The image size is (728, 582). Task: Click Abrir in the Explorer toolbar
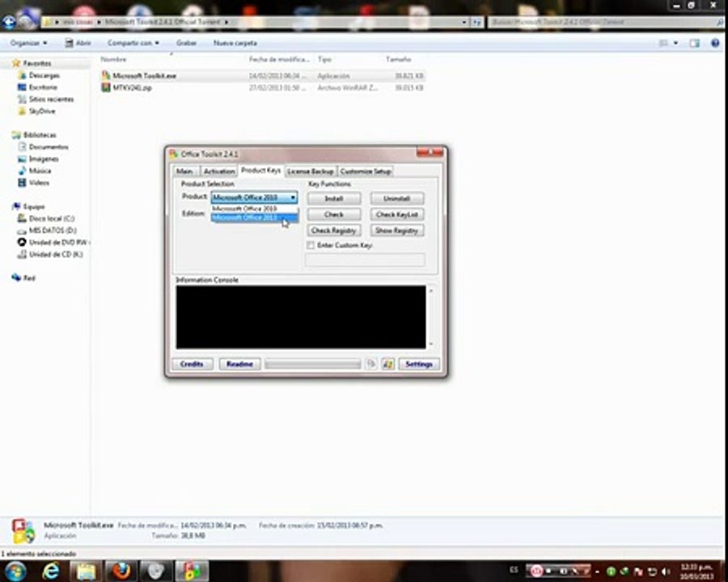78,43
